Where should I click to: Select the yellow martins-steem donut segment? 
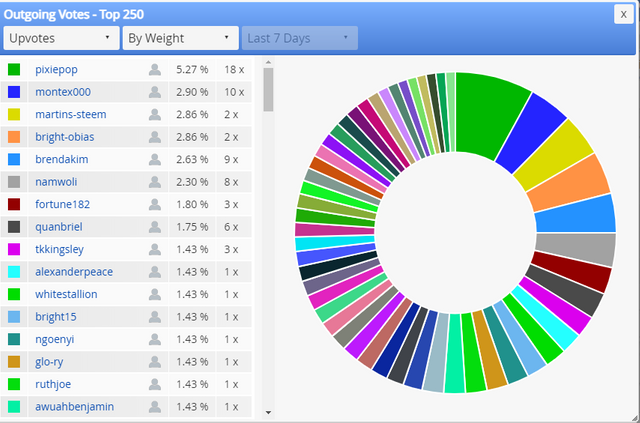point(553,154)
